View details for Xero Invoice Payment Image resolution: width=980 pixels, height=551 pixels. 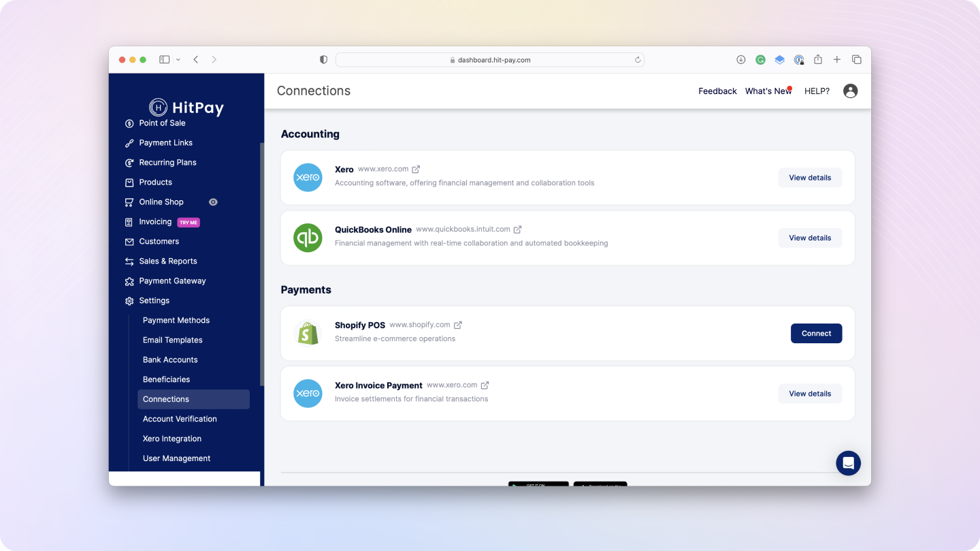pyautogui.click(x=810, y=394)
